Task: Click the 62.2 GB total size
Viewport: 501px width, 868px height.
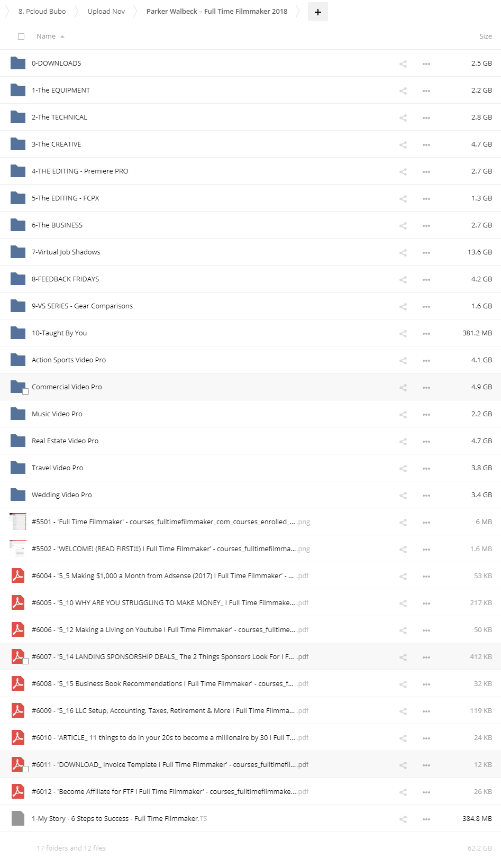Action: pyautogui.click(x=480, y=848)
